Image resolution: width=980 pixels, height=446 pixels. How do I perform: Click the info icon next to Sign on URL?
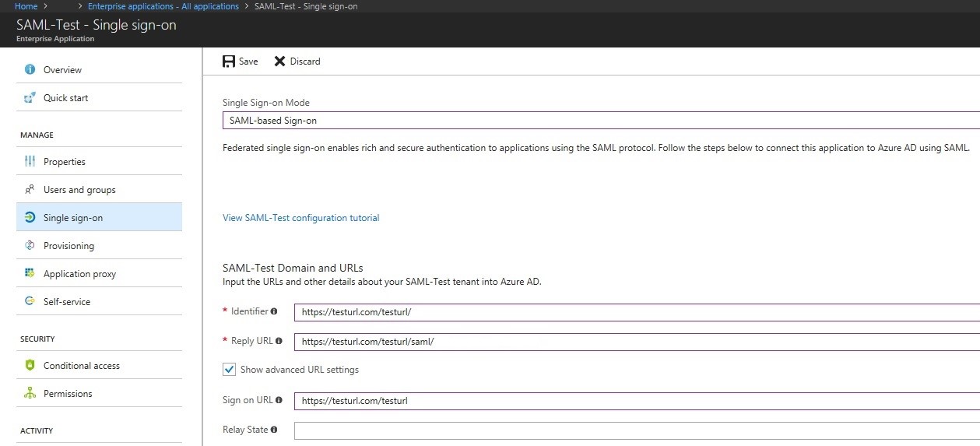point(279,400)
